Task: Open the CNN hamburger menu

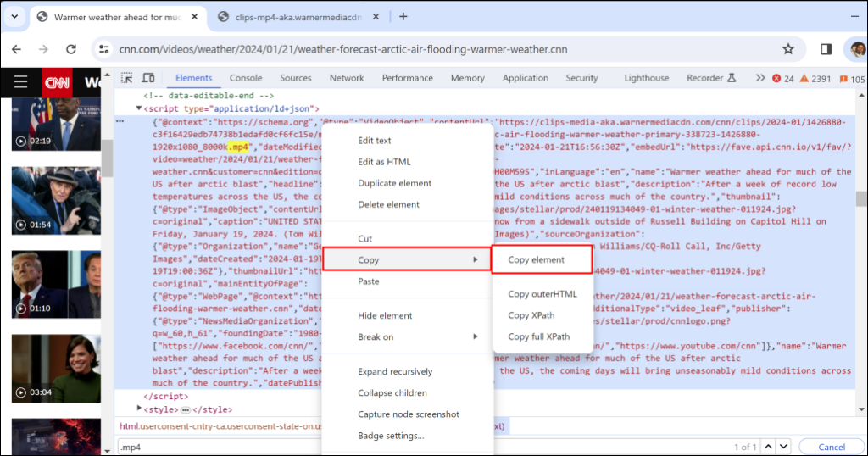Action: pos(21,82)
